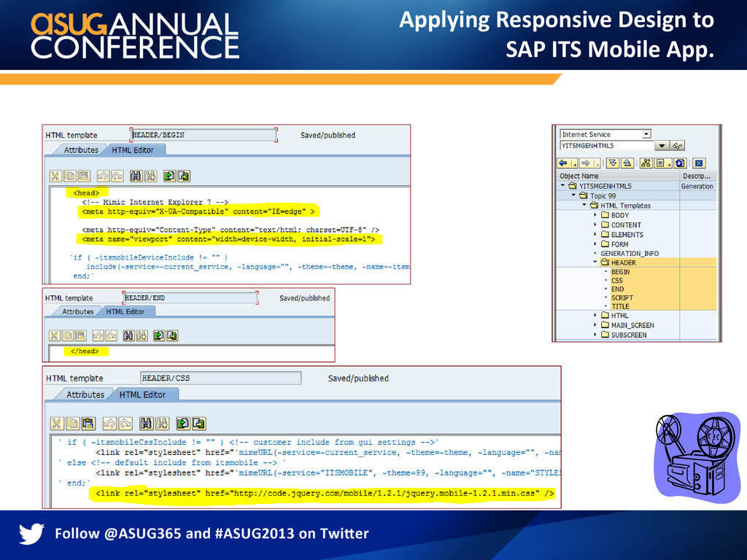Select the CSS template under HEADER
The width and height of the screenshot is (747, 560).
tap(617, 281)
